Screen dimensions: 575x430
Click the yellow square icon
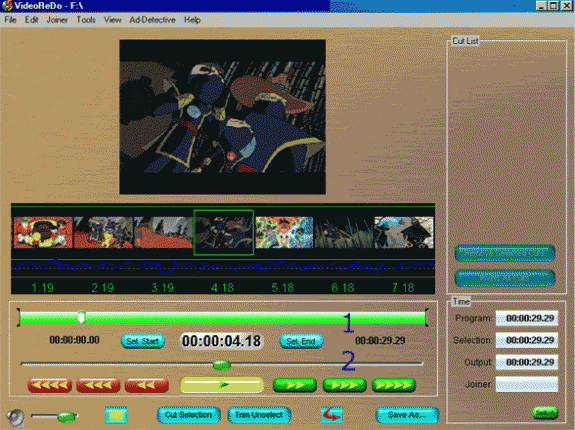click(x=116, y=415)
